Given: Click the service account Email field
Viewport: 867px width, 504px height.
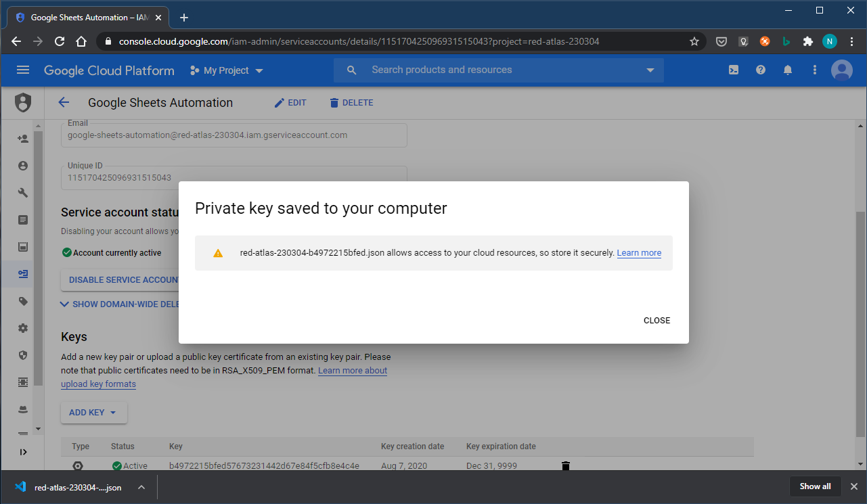Looking at the screenshot, I should tap(234, 135).
